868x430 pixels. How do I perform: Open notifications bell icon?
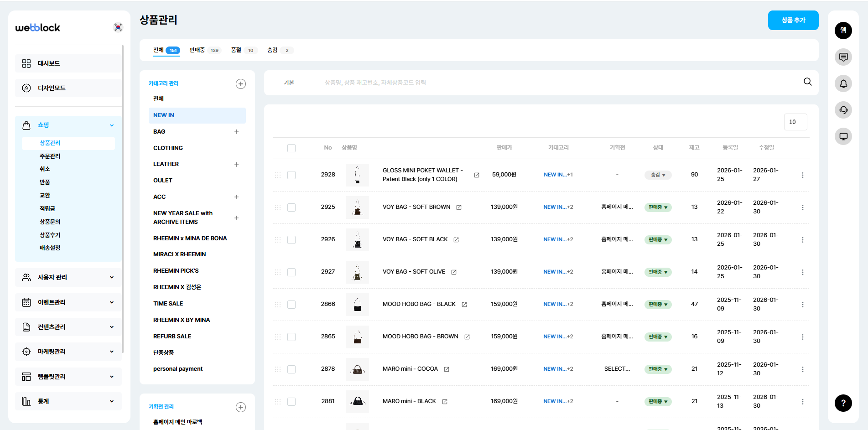tap(843, 83)
